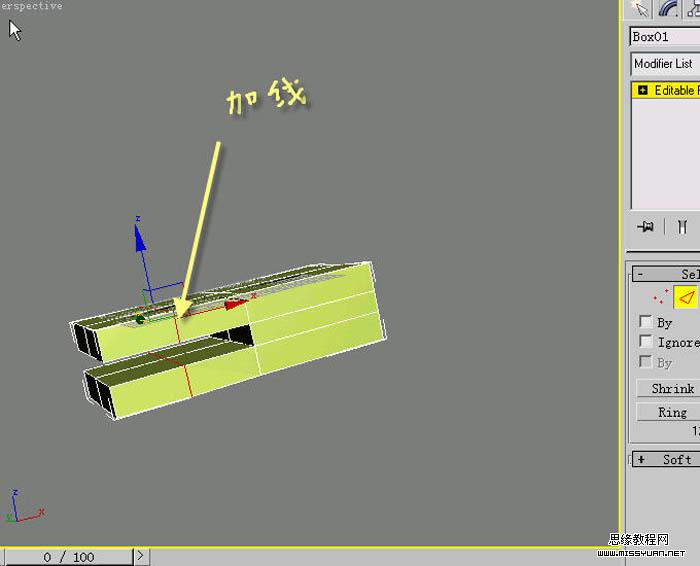
Task: Click next-frame arrow beside time slider
Action: point(141,556)
